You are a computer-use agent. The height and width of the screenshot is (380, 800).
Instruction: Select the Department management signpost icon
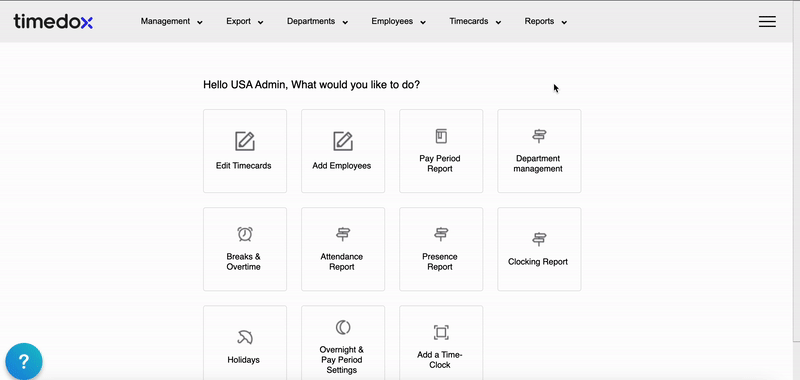coord(539,136)
